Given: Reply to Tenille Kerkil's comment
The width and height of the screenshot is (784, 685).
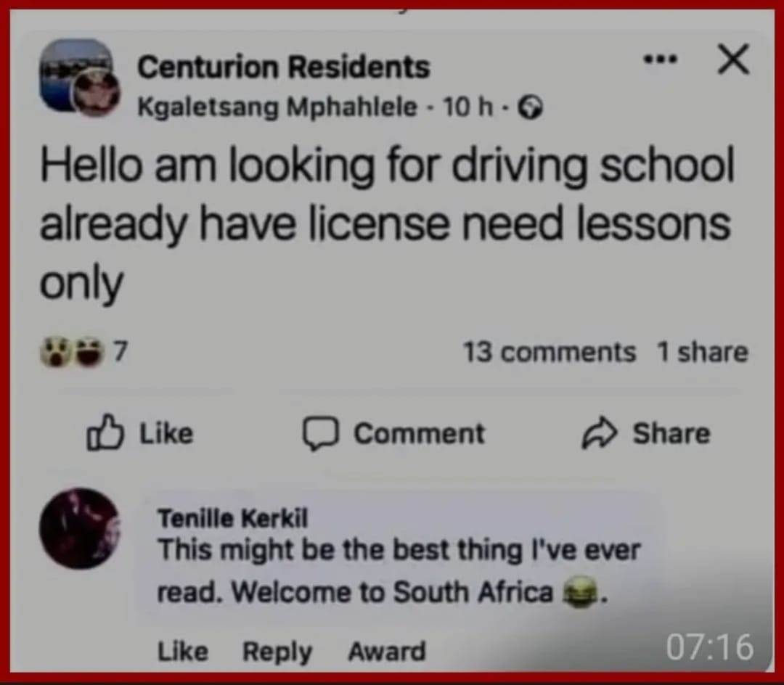Looking at the screenshot, I should [277, 652].
